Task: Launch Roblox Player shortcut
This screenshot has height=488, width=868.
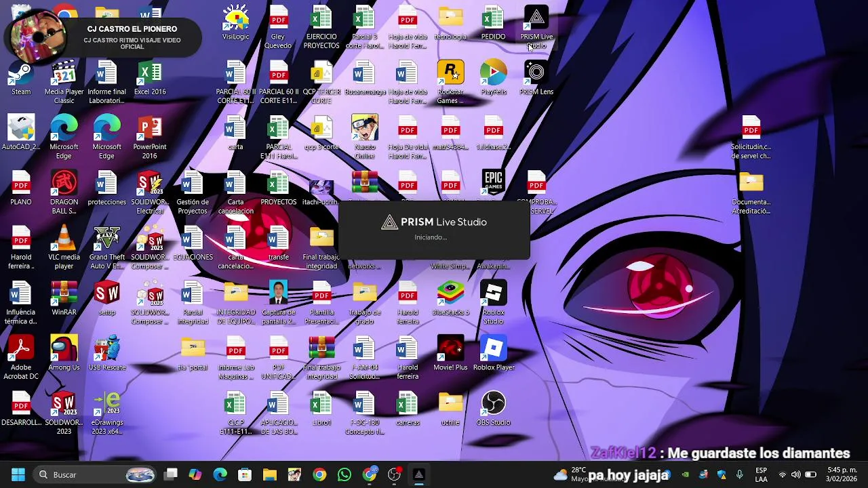Action: (x=494, y=353)
